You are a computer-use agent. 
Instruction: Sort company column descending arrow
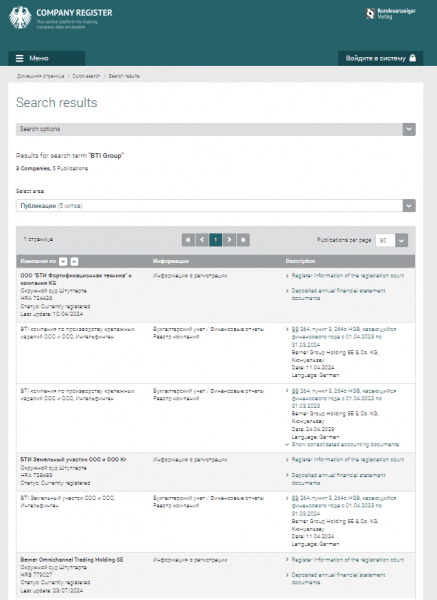click(63, 261)
